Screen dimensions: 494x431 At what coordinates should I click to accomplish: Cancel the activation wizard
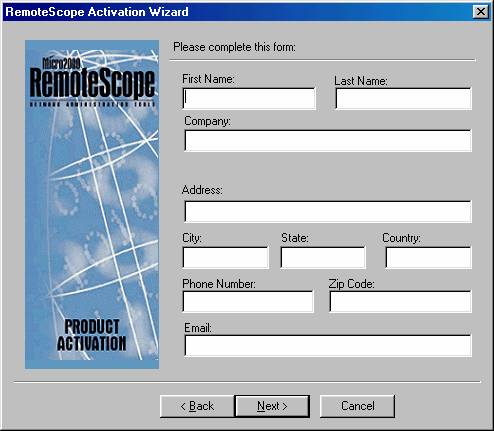(357, 406)
